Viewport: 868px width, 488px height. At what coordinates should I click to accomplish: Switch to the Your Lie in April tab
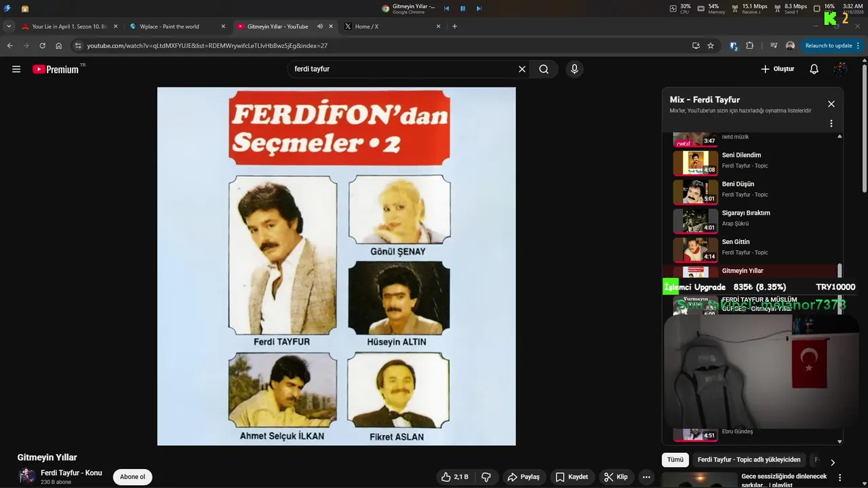tap(70, 26)
